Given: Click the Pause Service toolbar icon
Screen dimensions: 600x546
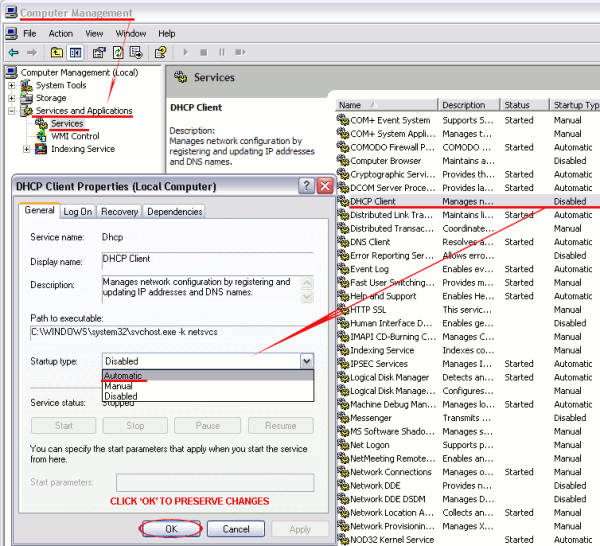Looking at the screenshot, I should point(222,52).
